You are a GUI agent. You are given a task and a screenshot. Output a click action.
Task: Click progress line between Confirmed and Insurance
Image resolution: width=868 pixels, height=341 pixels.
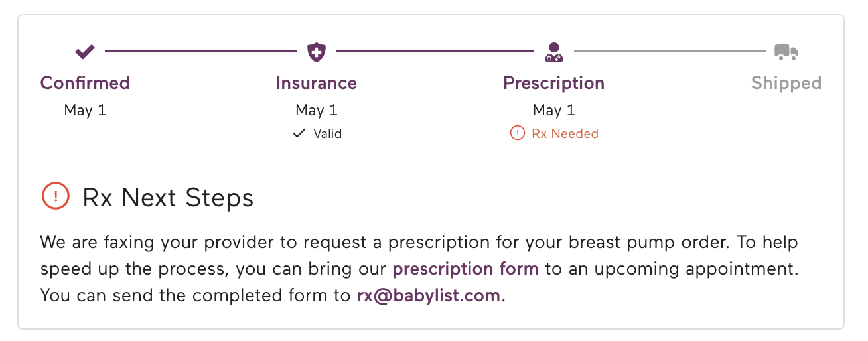[x=200, y=51]
